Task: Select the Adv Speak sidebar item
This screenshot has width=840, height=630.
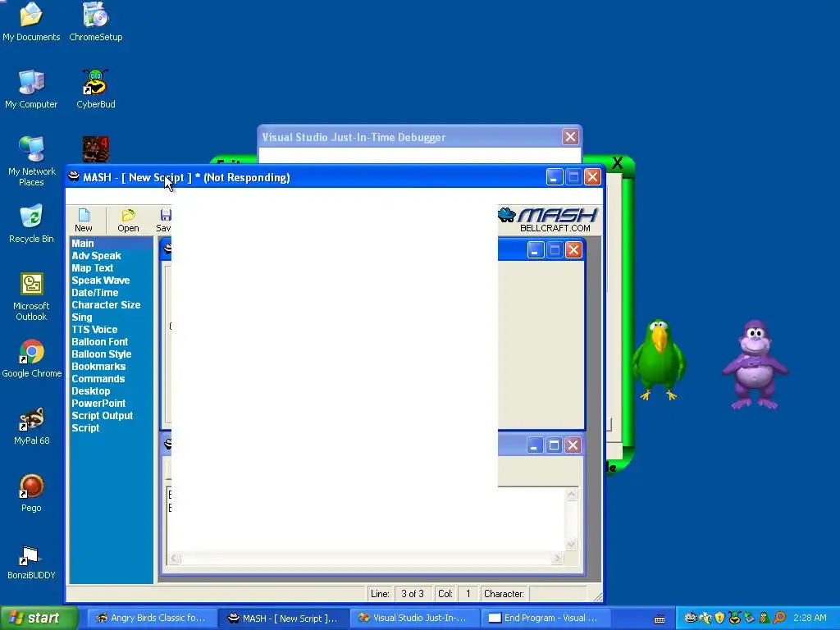Action: (x=97, y=256)
